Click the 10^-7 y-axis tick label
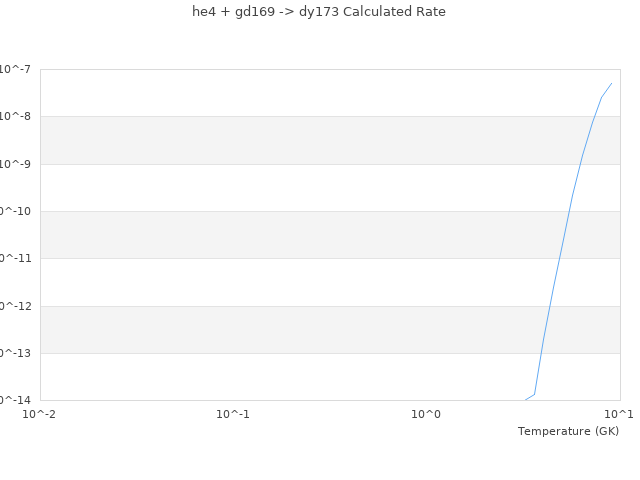 [16, 69]
